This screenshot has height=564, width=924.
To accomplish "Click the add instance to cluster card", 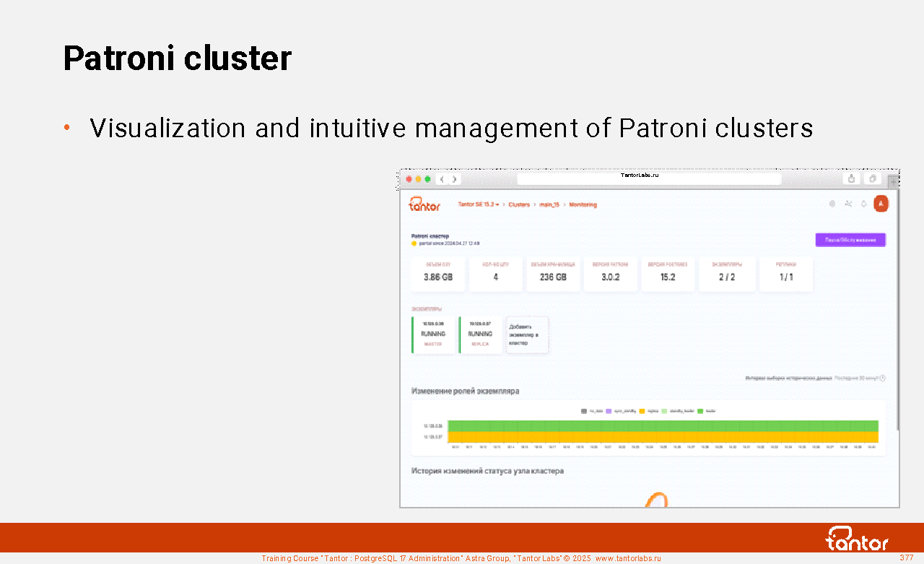I will click(x=527, y=335).
